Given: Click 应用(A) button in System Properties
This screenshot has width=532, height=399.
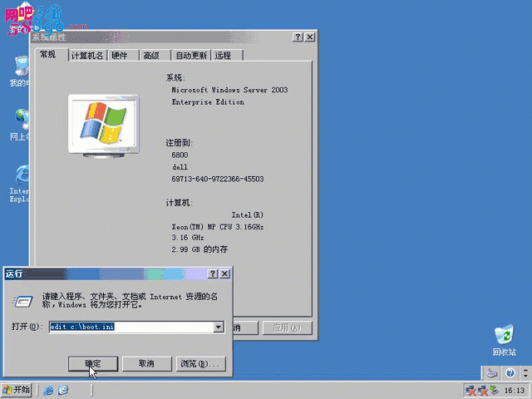Looking at the screenshot, I should pyautogui.click(x=287, y=328).
